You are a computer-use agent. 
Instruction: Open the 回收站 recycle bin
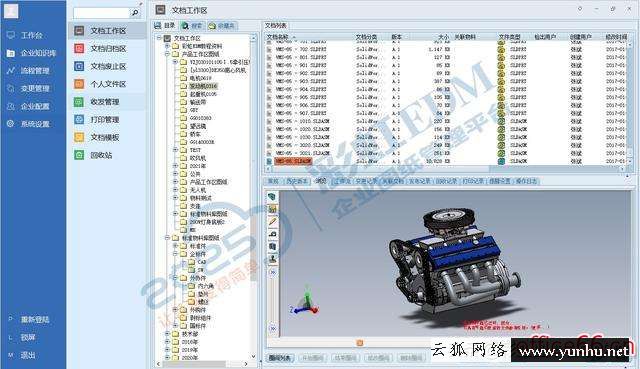pyautogui.click(x=101, y=155)
